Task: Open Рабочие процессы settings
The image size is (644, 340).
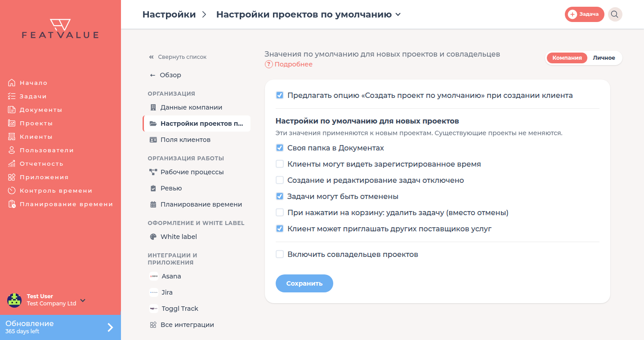Action: coord(197,172)
